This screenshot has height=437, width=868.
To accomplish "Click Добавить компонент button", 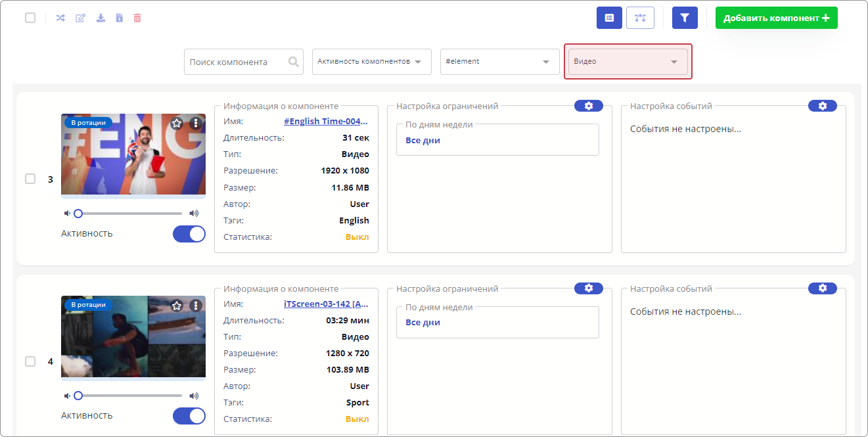I will (776, 18).
